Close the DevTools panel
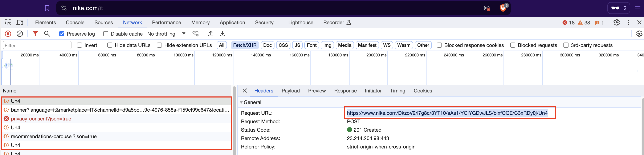 click(x=639, y=23)
